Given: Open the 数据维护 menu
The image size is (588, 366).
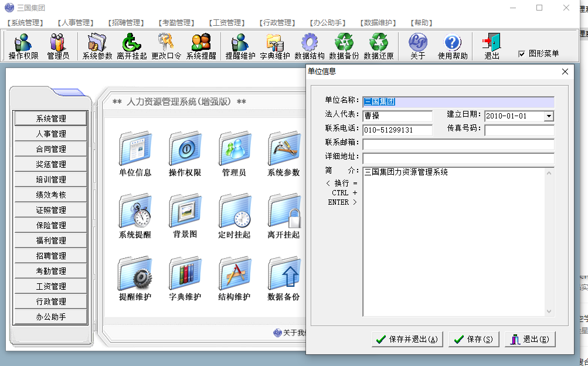Looking at the screenshot, I should coord(378,23).
